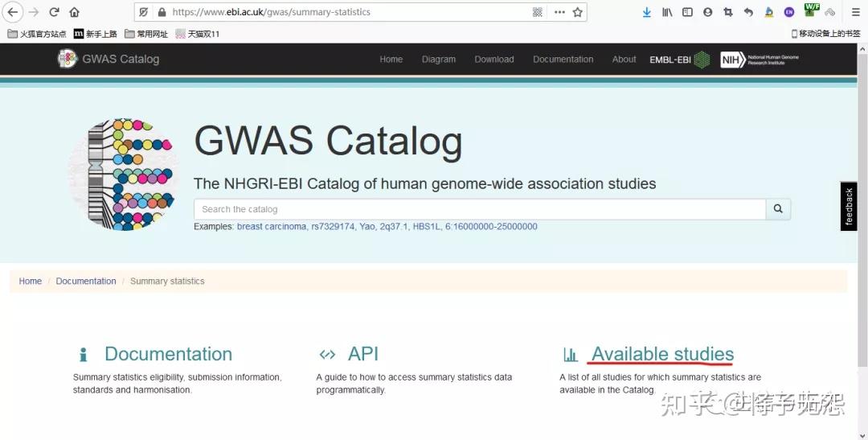Bookmark this page with the star icon
The width and height of the screenshot is (868, 440).
[x=577, y=12]
